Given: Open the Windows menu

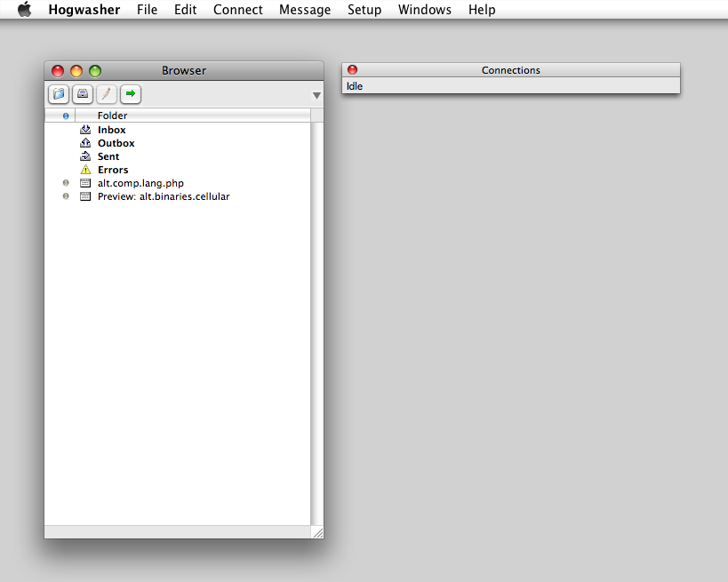Looking at the screenshot, I should click(x=425, y=9).
